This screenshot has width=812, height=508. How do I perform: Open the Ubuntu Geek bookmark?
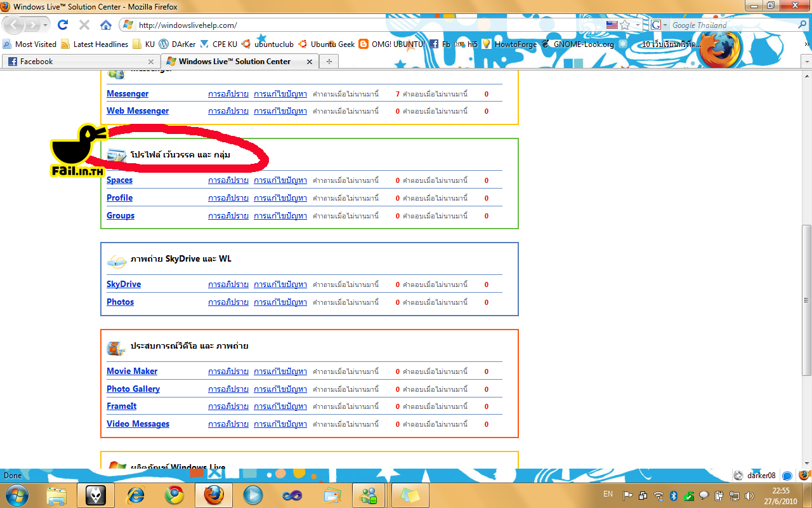pos(327,44)
